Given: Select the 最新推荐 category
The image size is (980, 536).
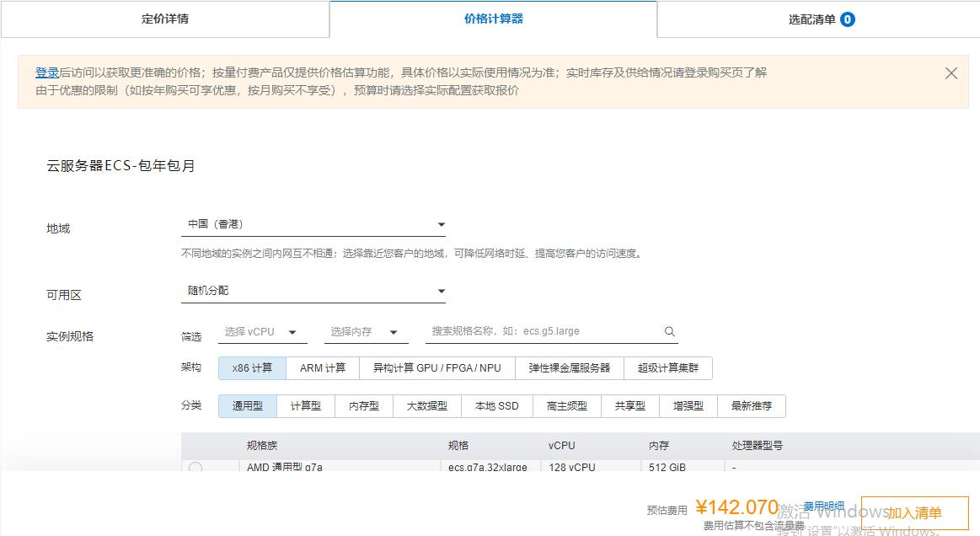Looking at the screenshot, I should tap(751, 405).
